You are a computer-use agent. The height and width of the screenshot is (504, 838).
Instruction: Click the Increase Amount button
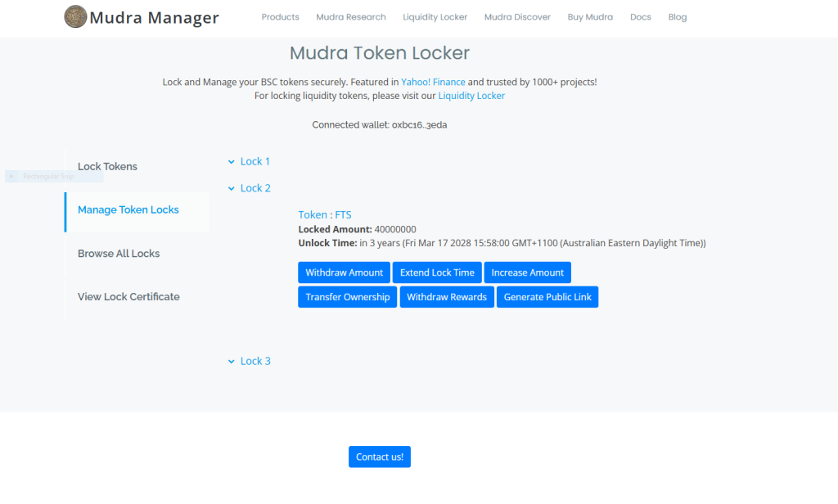coord(528,272)
